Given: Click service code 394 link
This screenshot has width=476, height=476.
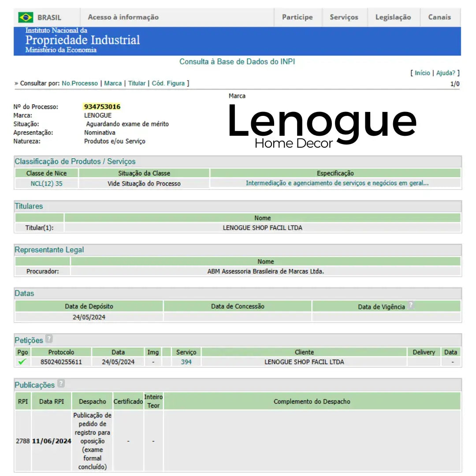Looking at the screenshot, I should 186,362.
